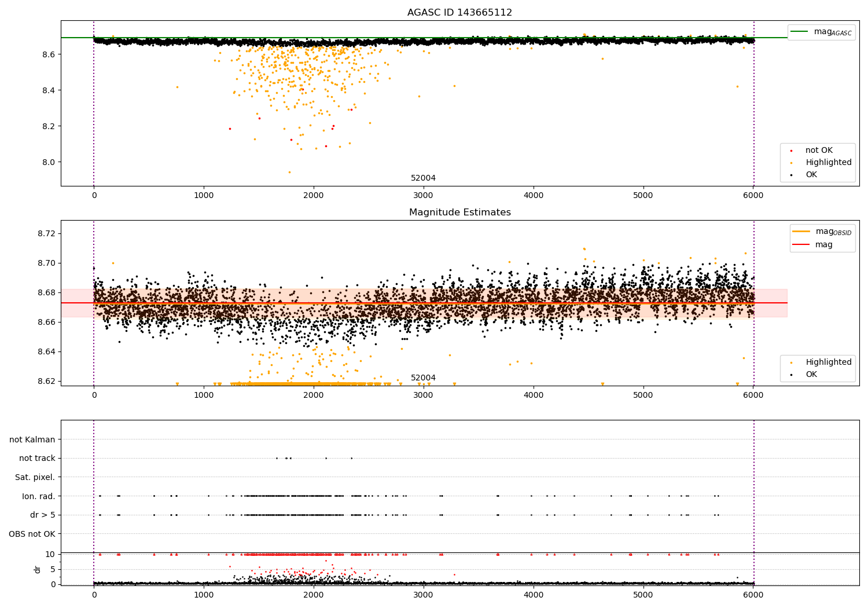Click the x-tick '2000' under the middle plot

314,395
